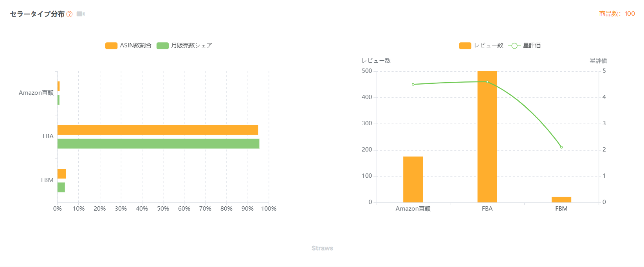Click the FBM green sales share bar
The width and height of the screenshot is (644, 267).
(x=61, y=188)
